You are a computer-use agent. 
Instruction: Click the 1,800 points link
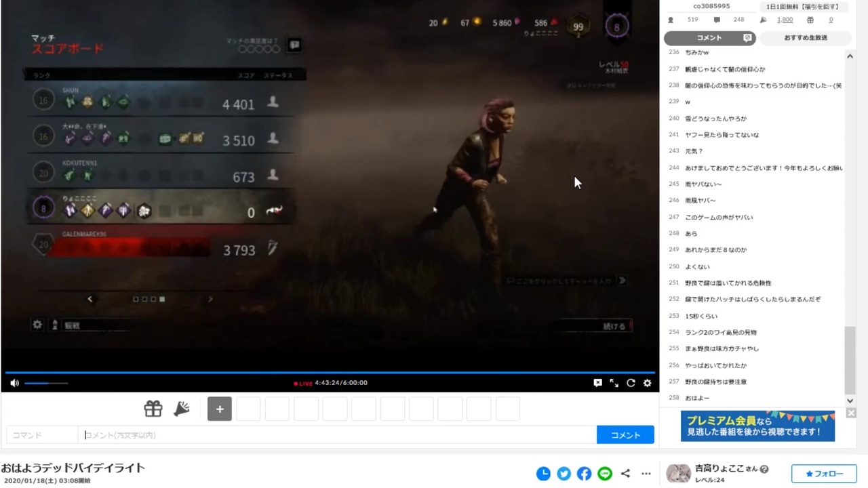pos(785,20)
